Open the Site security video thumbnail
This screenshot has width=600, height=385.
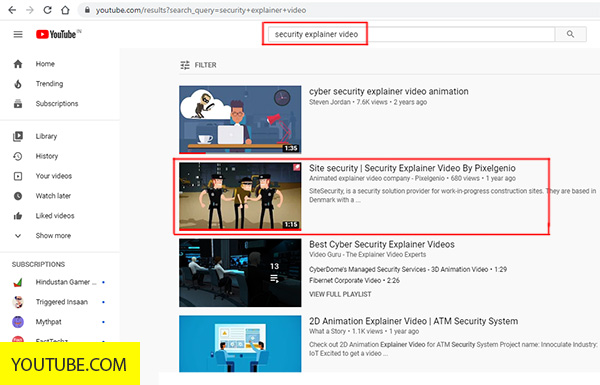click(x=240, y=196)
